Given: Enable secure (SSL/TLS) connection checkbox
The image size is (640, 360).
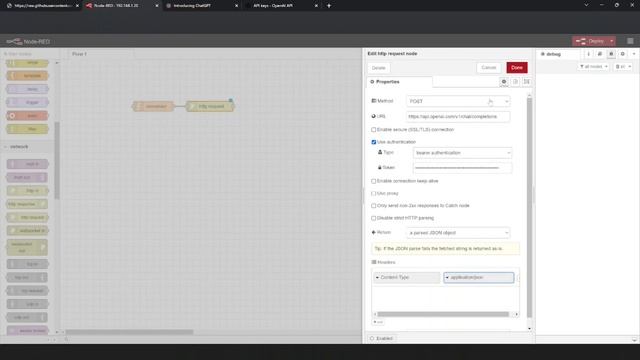Looking at the screenshot, I should 373,130.
